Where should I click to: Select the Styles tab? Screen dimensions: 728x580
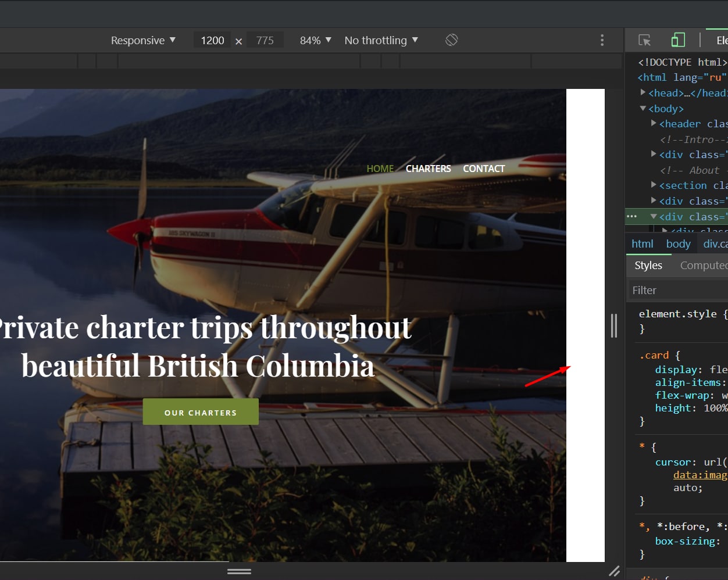[648, 266]
